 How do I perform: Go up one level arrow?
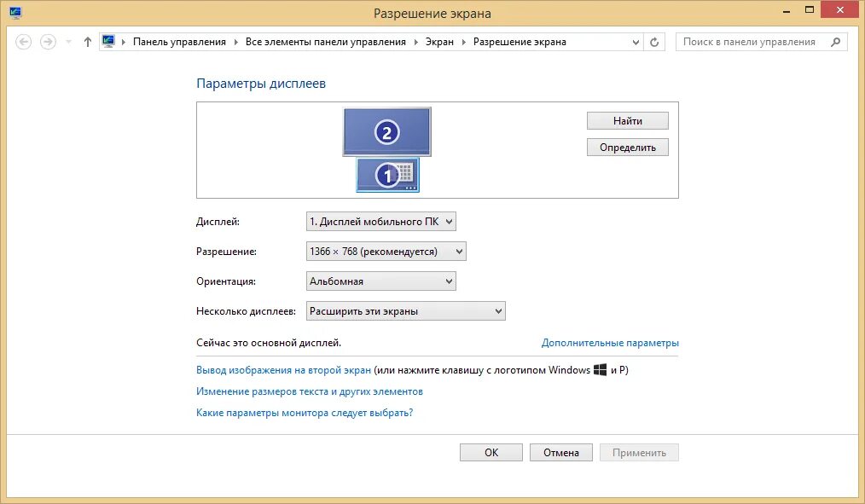tap(87, 42)
